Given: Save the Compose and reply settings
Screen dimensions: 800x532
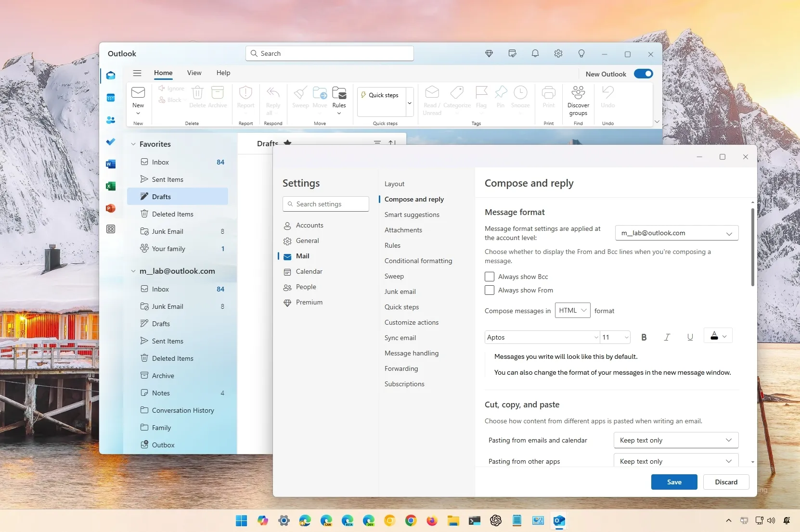Looking at the screenshot, I should [674, 482].
